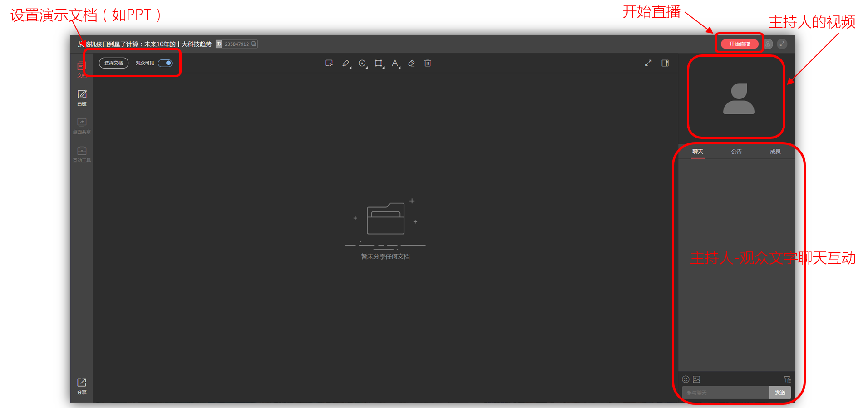868x408 pixels.
Task: Open the 文档 document panel in sidebar
Action: 82,69
